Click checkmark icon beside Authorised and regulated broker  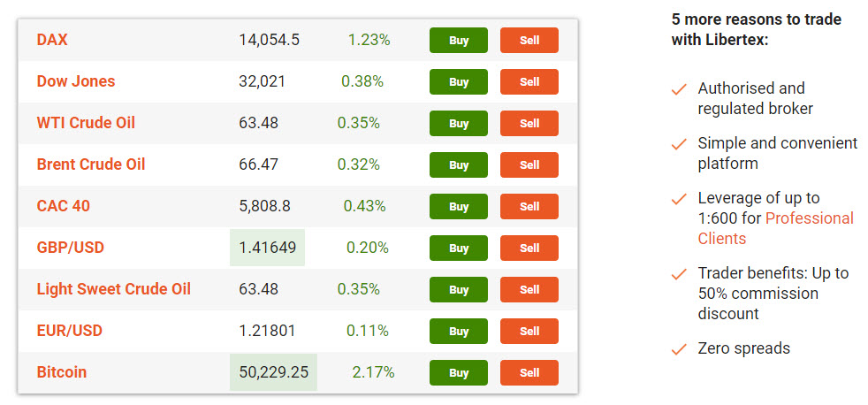(679, 89)
